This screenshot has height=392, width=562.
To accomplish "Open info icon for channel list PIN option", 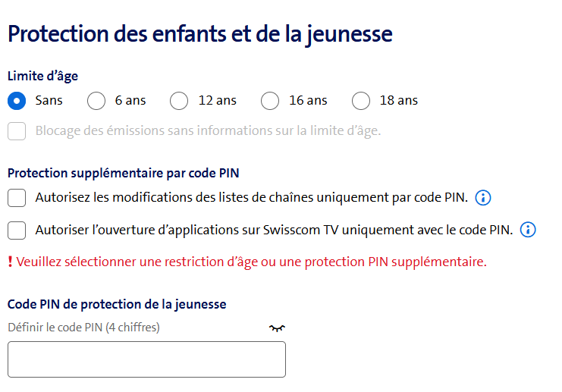I will pos(483,198).
